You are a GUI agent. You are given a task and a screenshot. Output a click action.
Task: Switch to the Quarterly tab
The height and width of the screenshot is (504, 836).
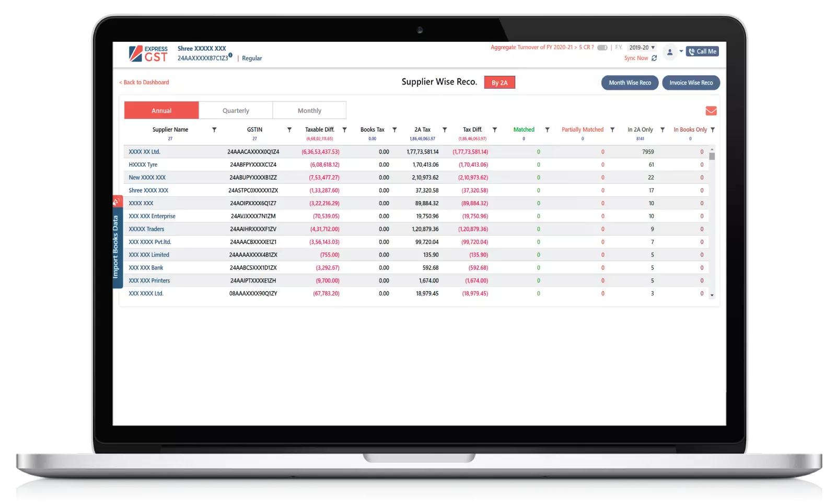[x=236, y=111]
